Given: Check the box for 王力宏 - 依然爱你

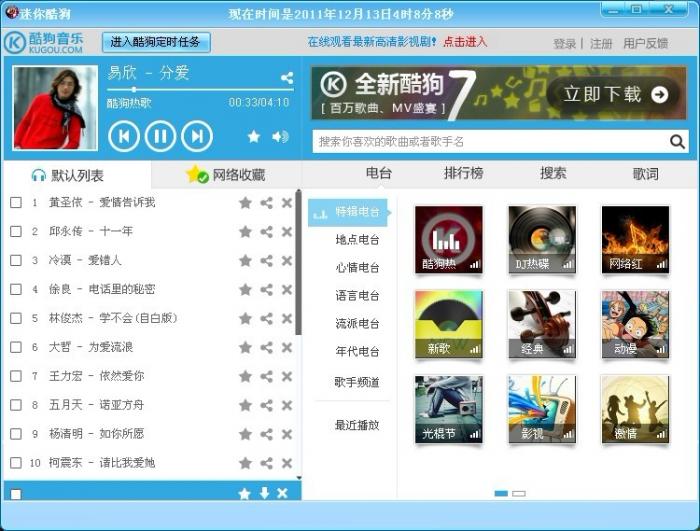Looking at the screenshot, I should pyautogui.click(x=16, y=376).
